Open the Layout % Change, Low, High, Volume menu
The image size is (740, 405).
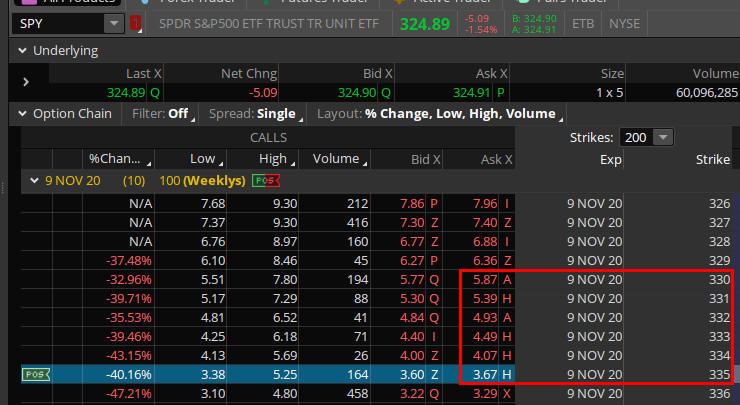(440, 114)
